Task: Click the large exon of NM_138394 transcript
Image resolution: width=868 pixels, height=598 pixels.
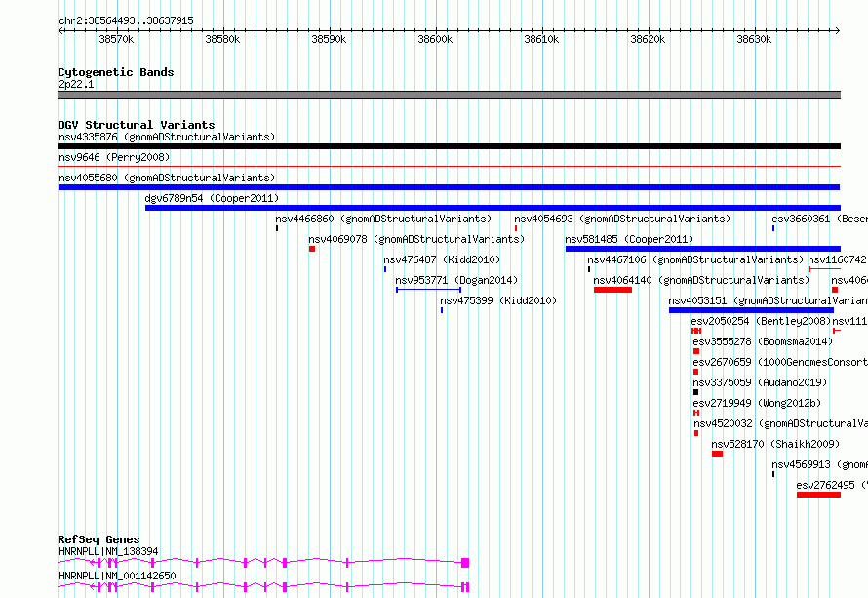Action: tap(465, 563)
